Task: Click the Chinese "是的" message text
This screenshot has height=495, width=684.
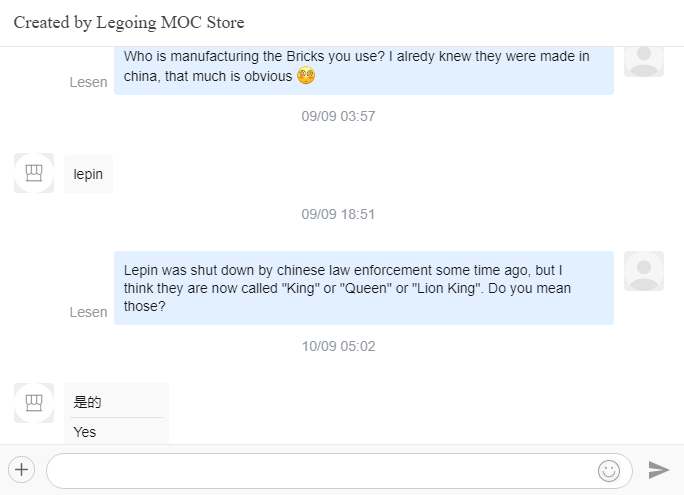Action: 87,403
